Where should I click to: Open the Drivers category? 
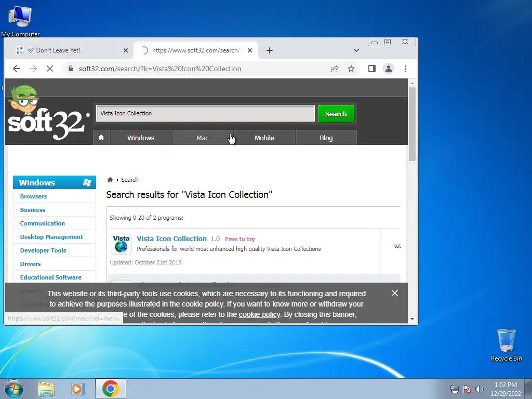coord(30,264)
